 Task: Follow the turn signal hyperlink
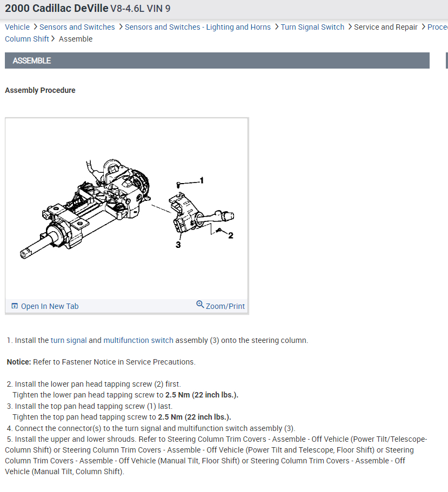click(x=69, y=340)
